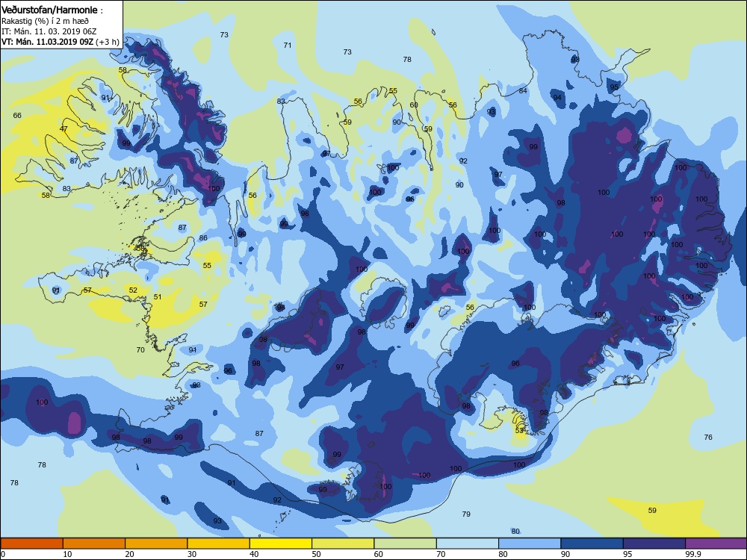
Task: Click the 20 label in the legend
Action: (129, 554)
